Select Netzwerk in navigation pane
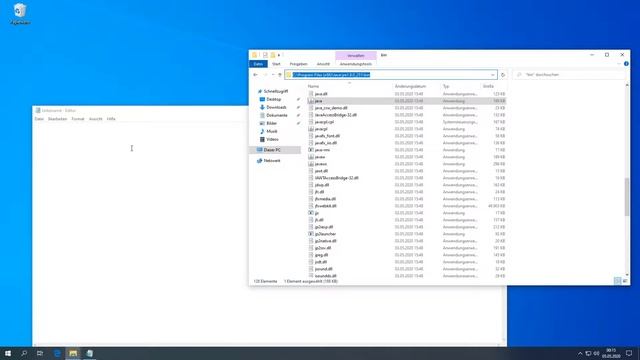Viewport: 640px width, 360px height. 272,161
